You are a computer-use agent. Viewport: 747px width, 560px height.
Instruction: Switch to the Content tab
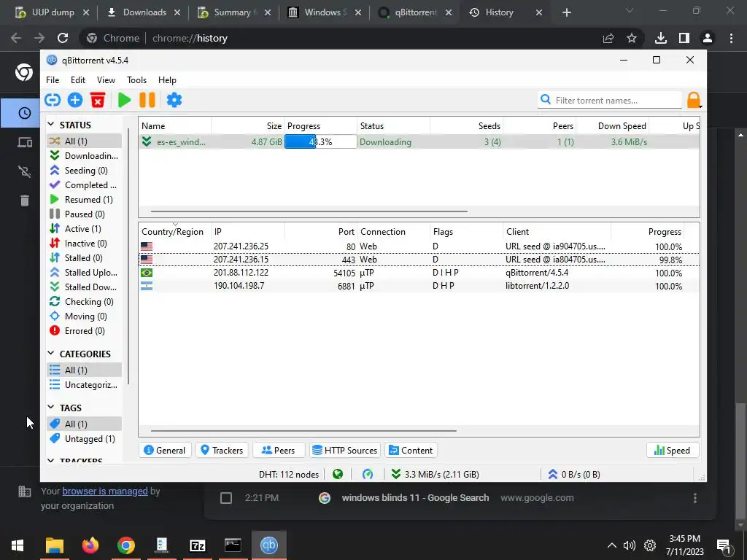click(x=411, y=450)
